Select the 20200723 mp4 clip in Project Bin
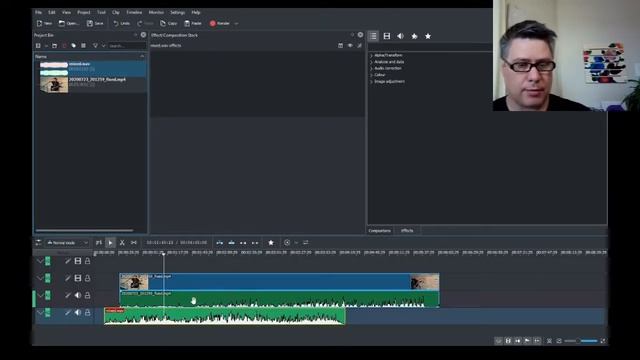This screenshot has height=360, width=640. pyautogui.click(x=91, y=84)
